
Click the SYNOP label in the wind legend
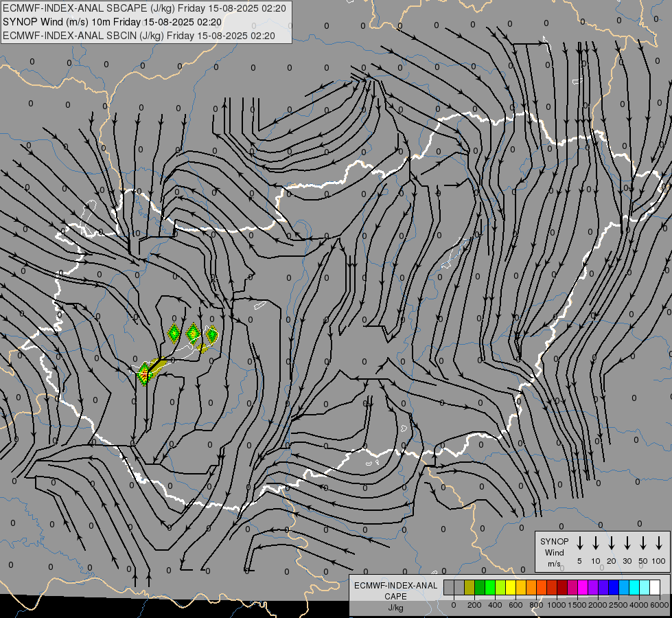pos(554,542)
